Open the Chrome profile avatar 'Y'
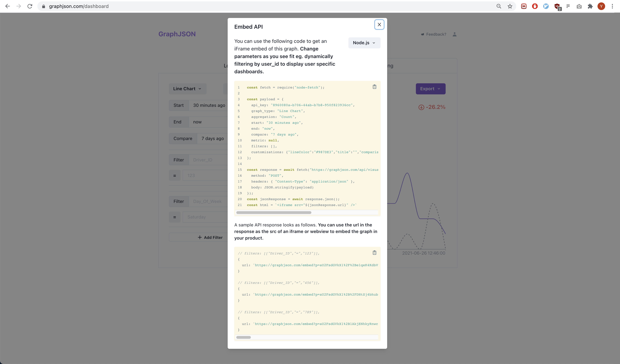The height and width of the screenshot is (364, 620). (x=601, y=6)
